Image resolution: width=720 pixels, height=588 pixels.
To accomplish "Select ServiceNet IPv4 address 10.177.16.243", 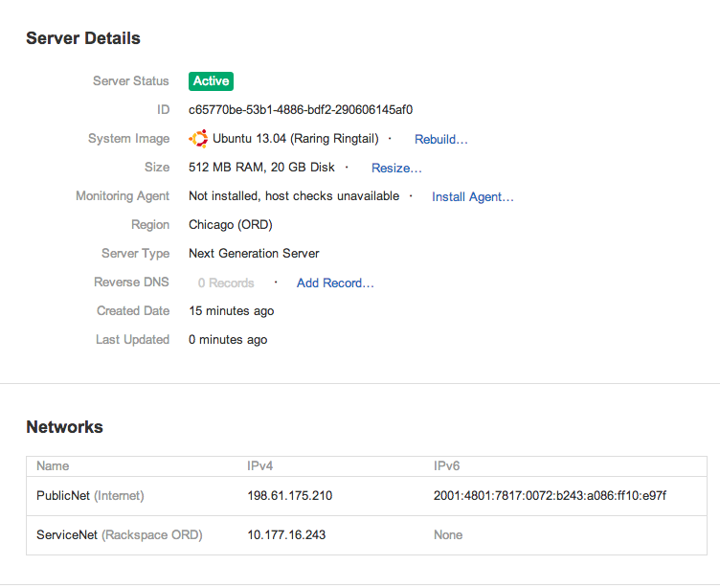I will pyautogui.click(x=286, y=534).
